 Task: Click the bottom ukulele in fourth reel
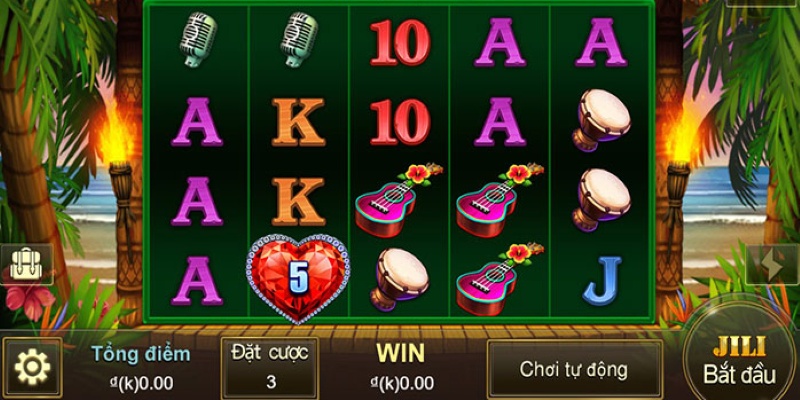(499, 279)
